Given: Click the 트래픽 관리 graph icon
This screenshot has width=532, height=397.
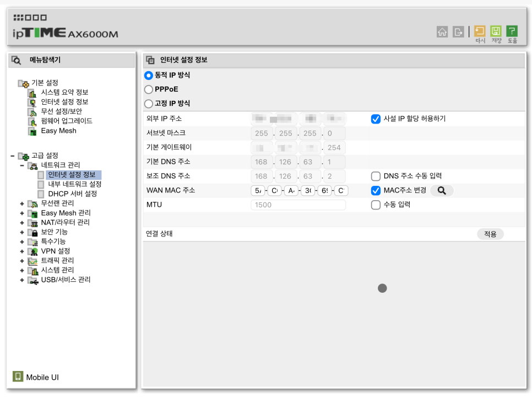Looking at the screenshot, I should click(x=32, y=261).
